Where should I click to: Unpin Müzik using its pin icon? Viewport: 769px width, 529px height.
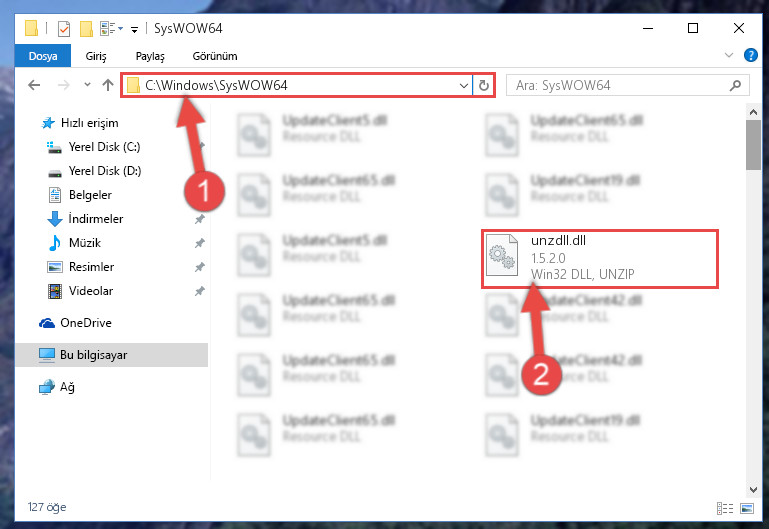coord(200,243)
